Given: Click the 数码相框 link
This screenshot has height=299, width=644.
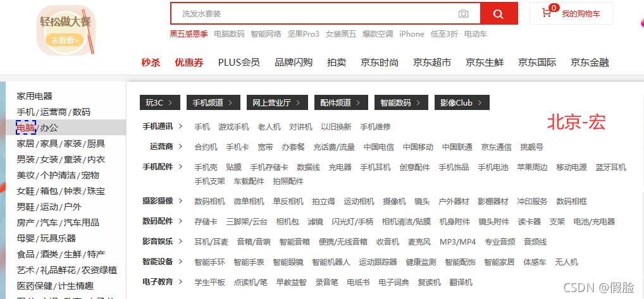Looking at the screenshot, I should (x=571, y=202).
